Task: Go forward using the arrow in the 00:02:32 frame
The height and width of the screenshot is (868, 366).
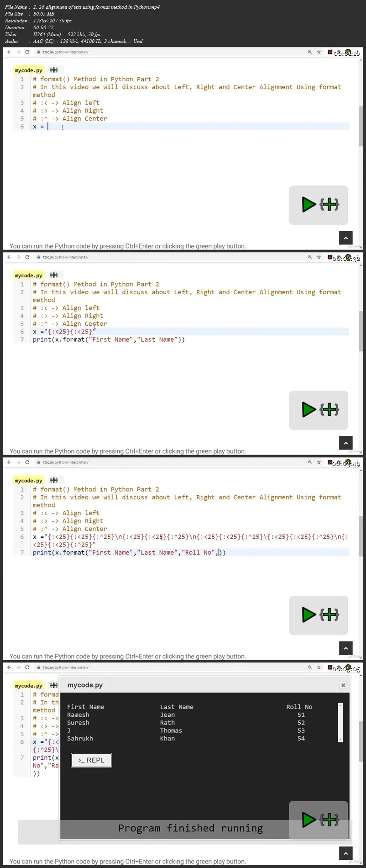Action: coord(18,257)
